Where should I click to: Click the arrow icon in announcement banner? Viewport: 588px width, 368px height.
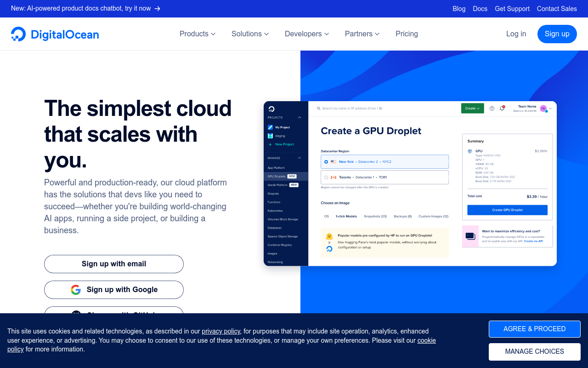[x=158, y=8]
